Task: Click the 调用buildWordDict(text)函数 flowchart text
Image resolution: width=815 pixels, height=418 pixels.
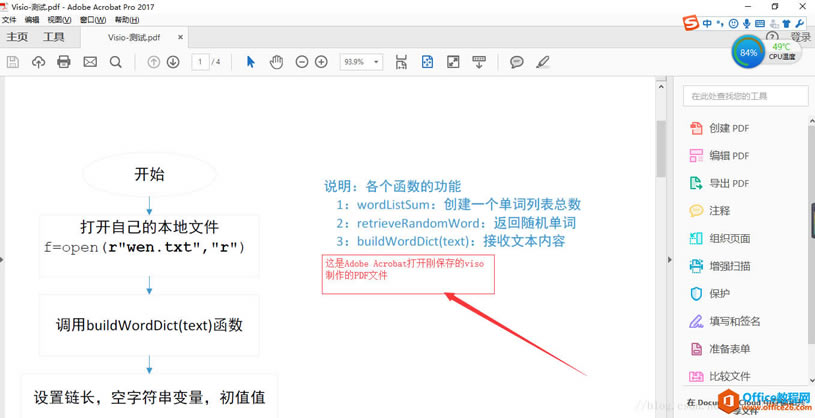Action: click(x=149, y=325)
